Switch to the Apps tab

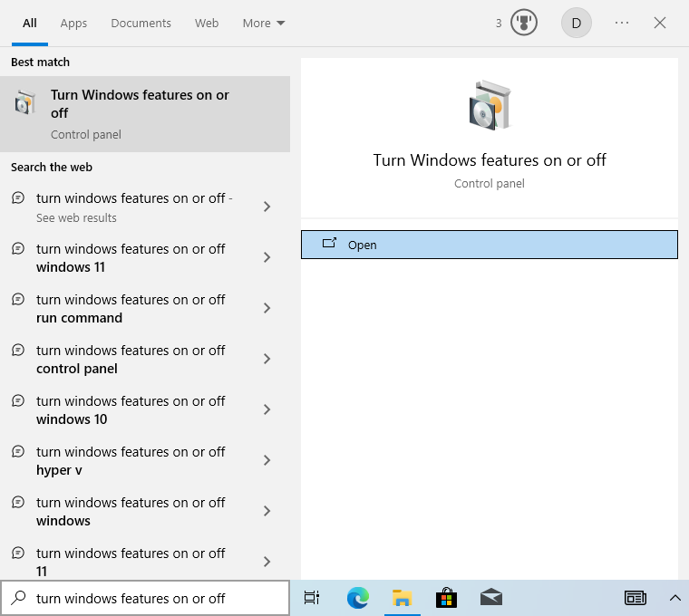pyautogui.click(x=73, y=23)
